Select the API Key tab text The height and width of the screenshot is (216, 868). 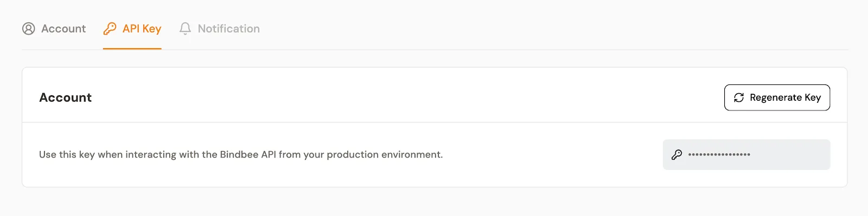[x=142, y=29]
